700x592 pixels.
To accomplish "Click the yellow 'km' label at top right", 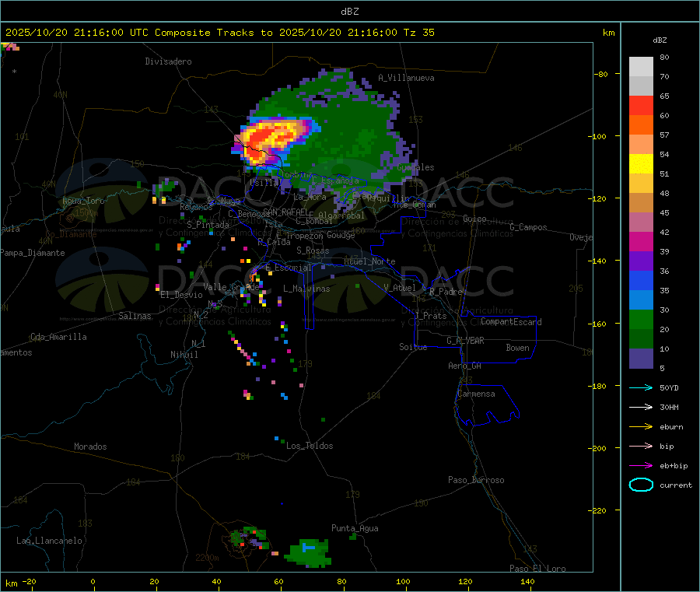I will [608, 33].
